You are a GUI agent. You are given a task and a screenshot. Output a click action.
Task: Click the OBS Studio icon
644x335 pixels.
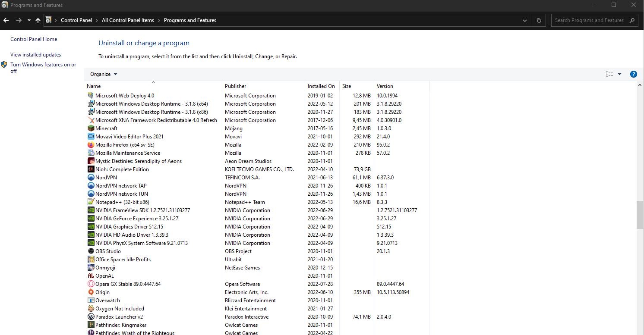tap(91, 251)
